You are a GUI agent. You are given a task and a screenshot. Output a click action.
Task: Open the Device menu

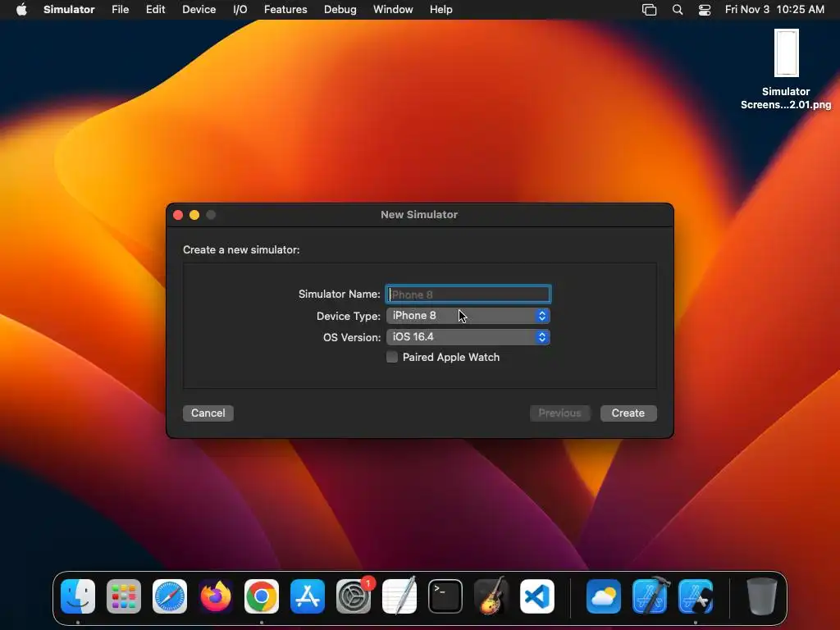point(199,10)
